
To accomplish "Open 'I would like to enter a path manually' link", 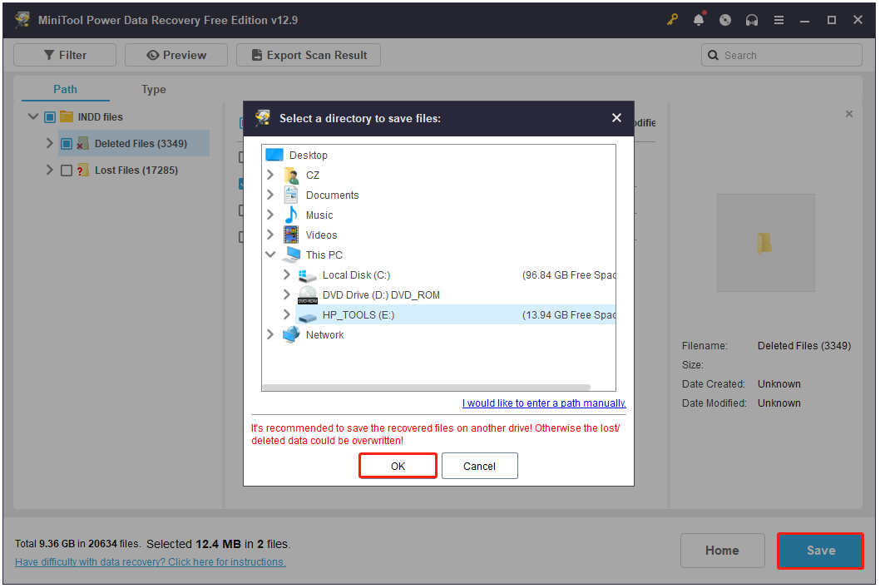I will [x=544, y=403].
